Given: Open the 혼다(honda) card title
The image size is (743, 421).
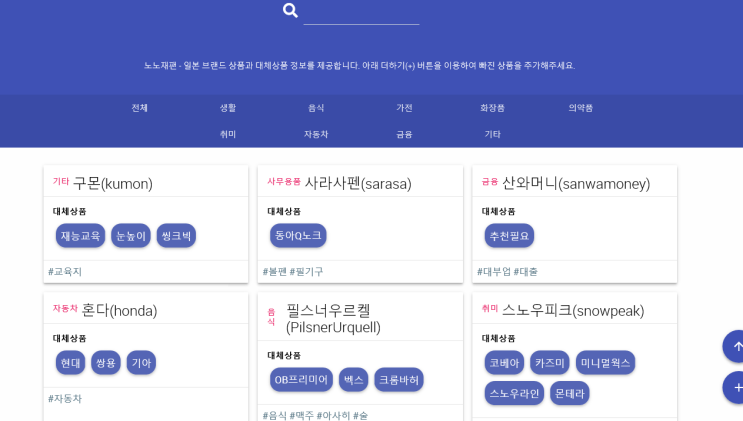Looking at the screenshot, I should click(x=119, y=310).
